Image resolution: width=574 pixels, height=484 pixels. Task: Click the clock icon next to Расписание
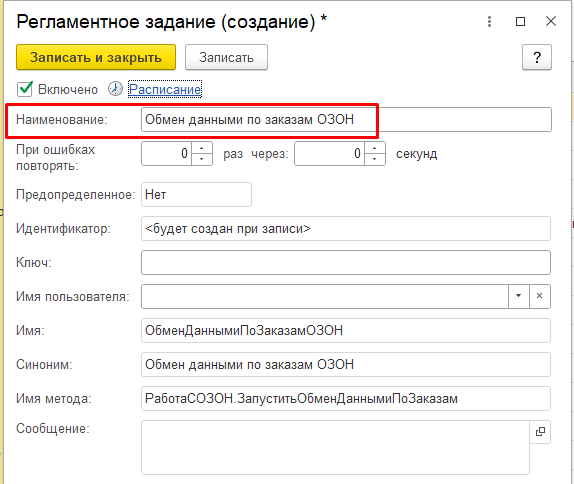click(115, 89)
